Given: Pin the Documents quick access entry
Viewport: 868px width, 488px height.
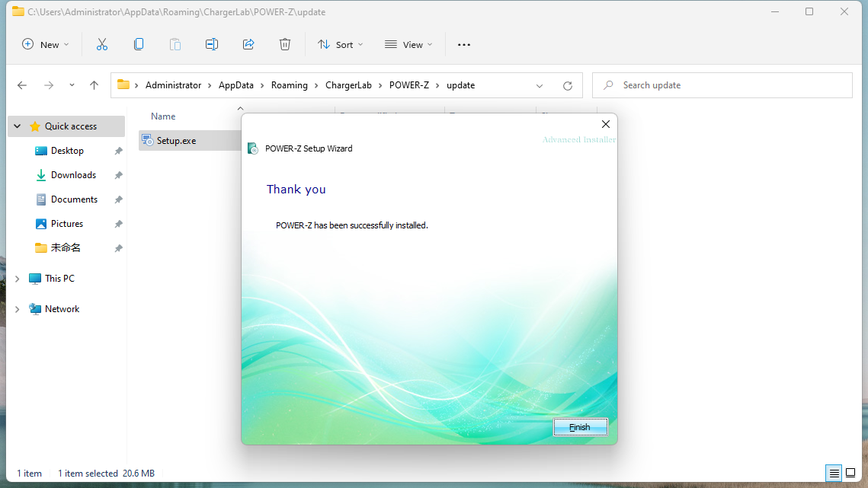Looking at the screenshot, I should coord(118,199).
